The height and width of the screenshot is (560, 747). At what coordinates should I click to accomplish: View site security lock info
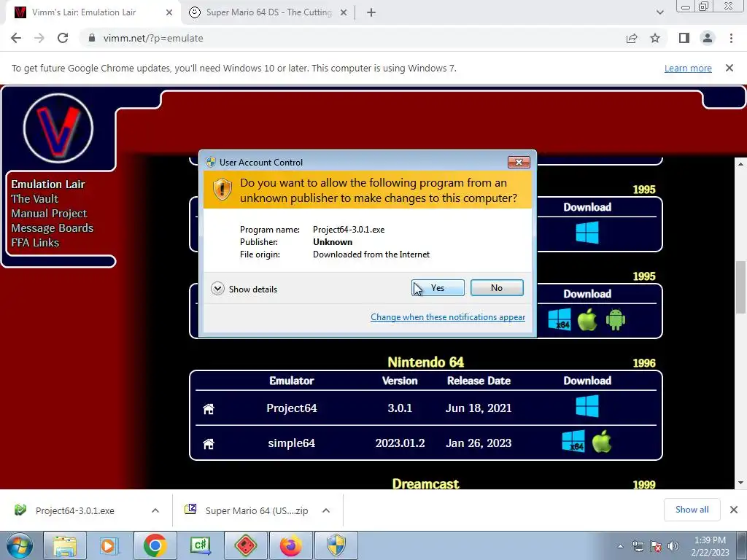click(91, 38)
